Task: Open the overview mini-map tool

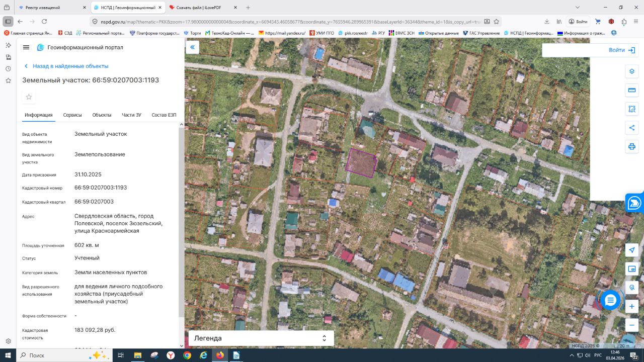Action: [632, 269]
